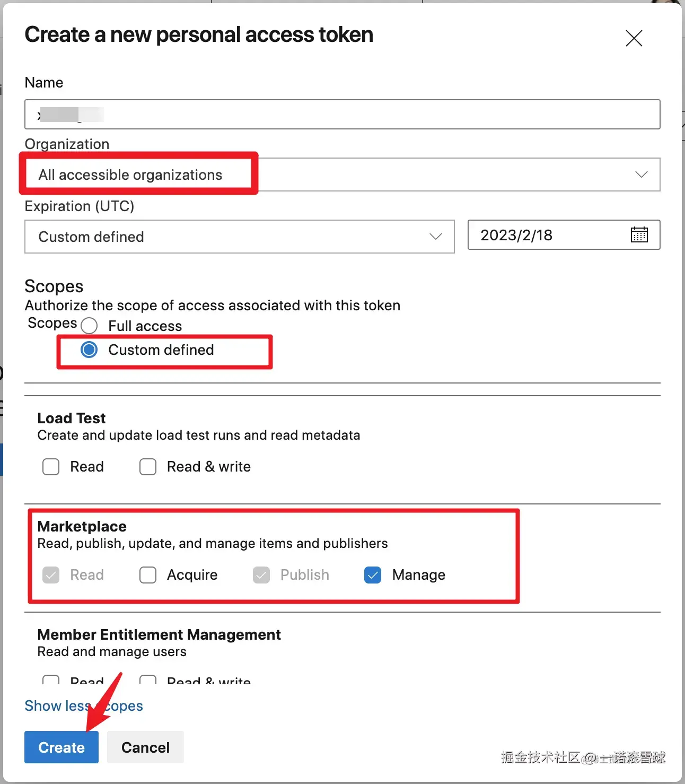
Task: Open the calendar date picker icon
Action: click(x=639, y=234)
